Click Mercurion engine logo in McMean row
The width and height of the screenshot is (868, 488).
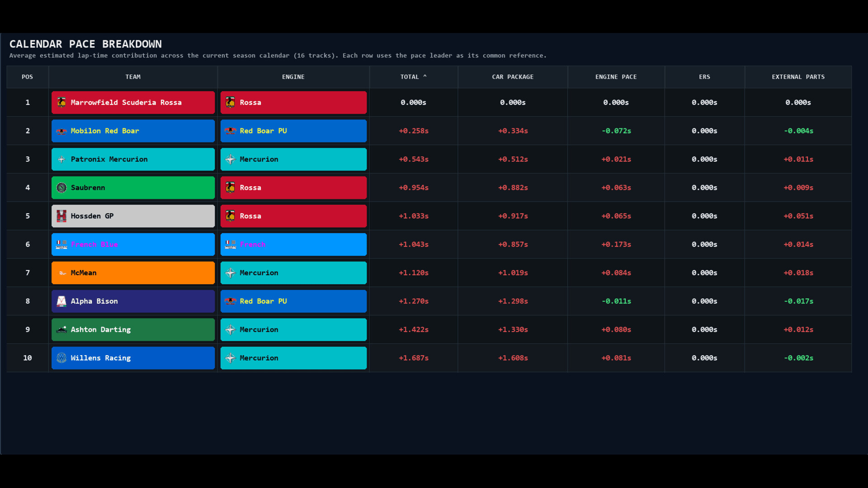coord(231,273)
